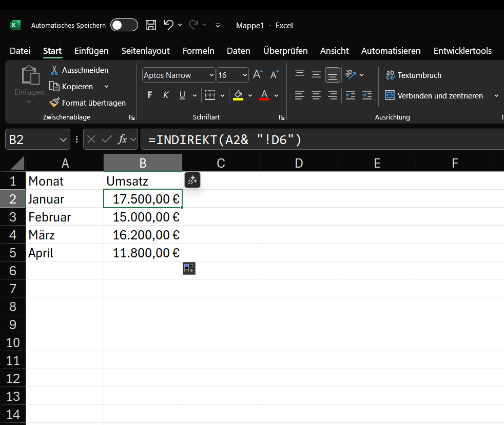
Task: Click the Ausschneiden scissors icon
Action: 54,70
